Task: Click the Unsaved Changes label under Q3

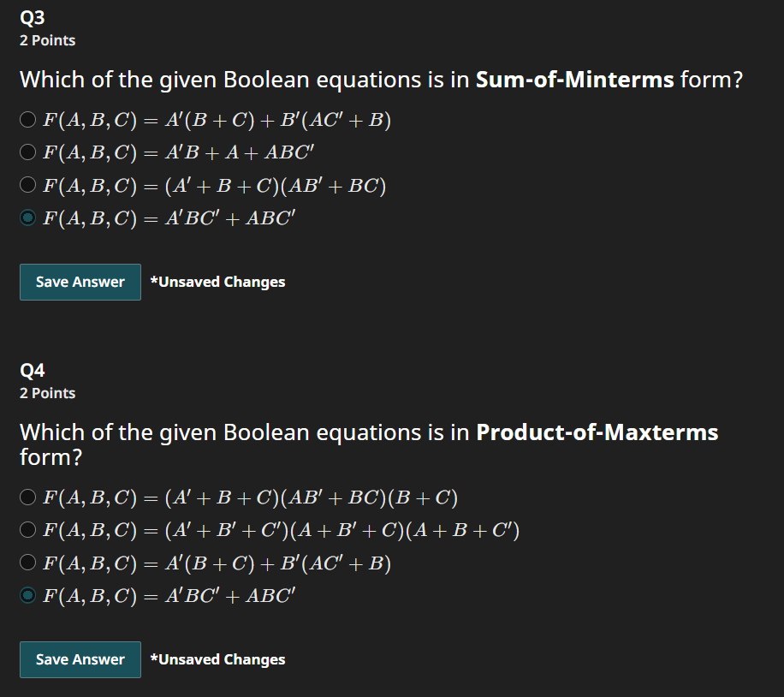Action: coord(217,282)
